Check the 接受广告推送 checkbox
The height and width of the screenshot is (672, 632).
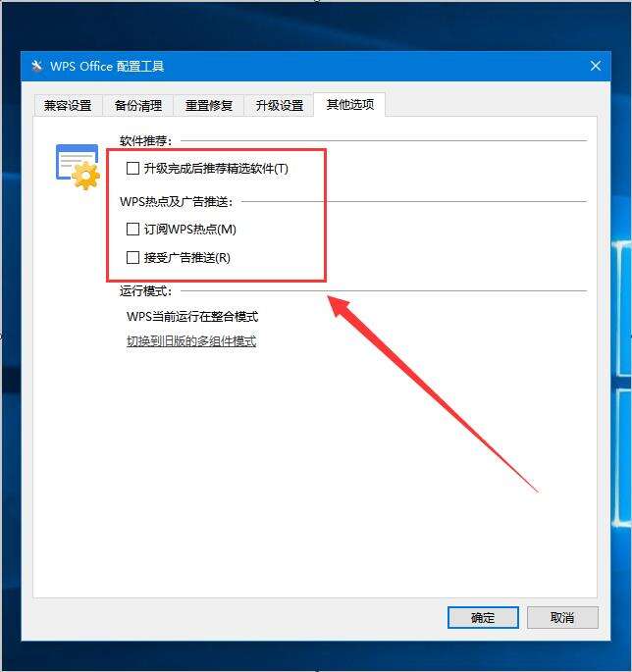pos(132,258)
